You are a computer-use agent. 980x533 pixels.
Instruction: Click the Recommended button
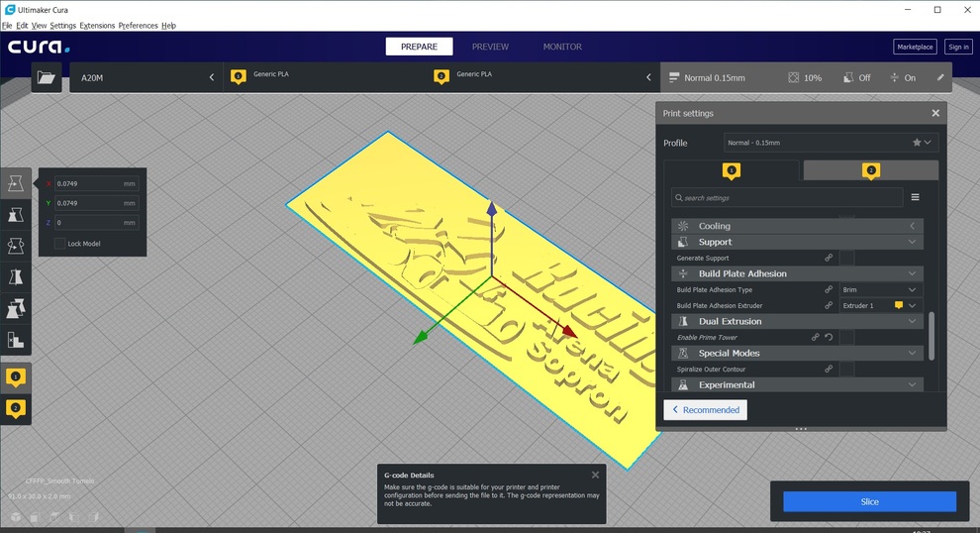click(x=705, y=409)
